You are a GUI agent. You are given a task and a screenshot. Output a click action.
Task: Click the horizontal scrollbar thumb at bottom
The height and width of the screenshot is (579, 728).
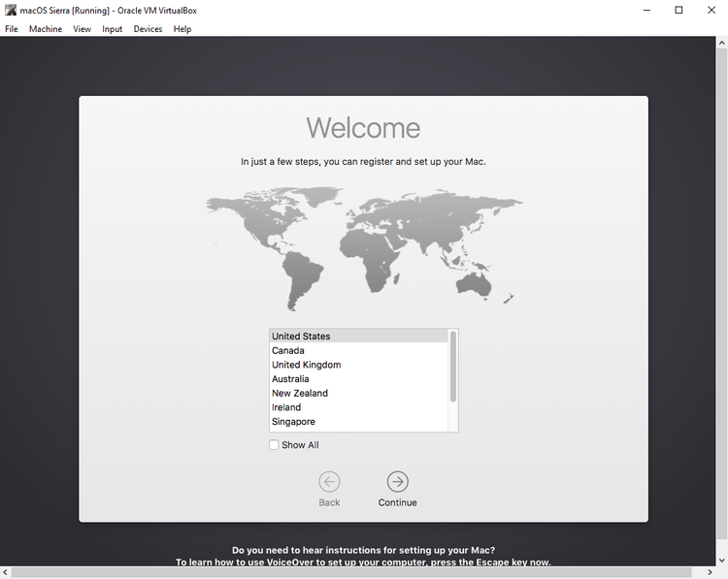[351, 572]
